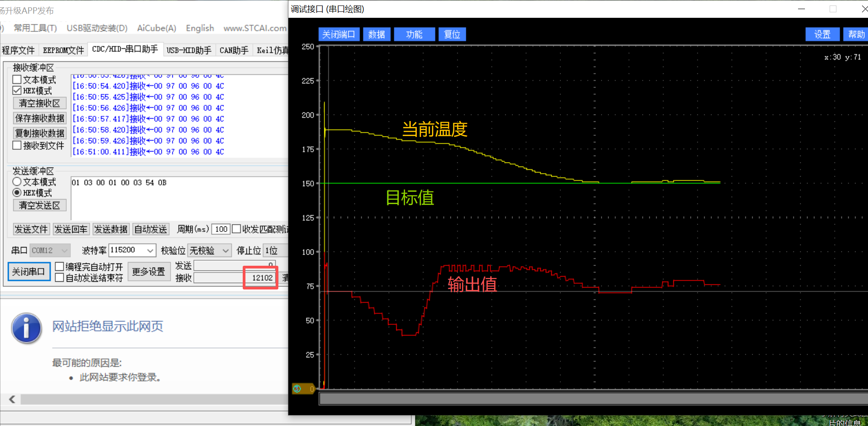This screenshot has width=868, height=426.
Task: Click the 当前温度 curve label
Action: tap(435, 129)
